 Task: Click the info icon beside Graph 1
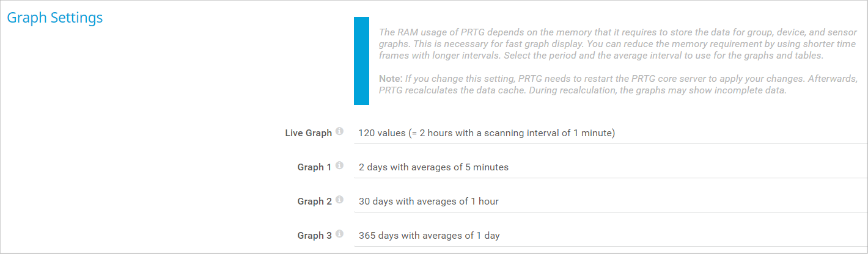click(340, 166)
